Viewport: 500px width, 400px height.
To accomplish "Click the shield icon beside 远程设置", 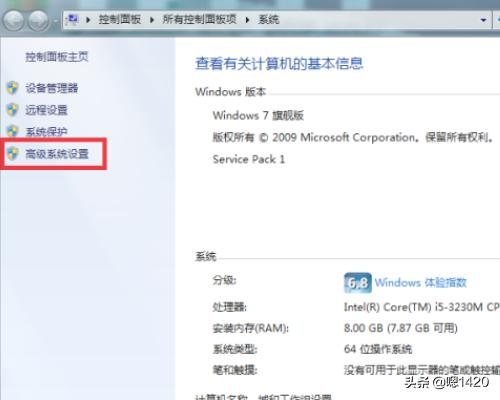I will click(x=13, y=110).
